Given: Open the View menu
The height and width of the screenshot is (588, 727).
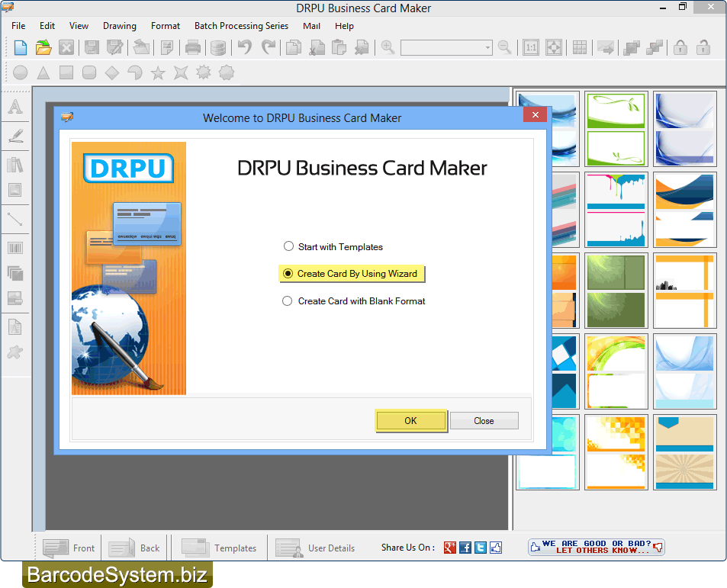Looking at the screenshot, I should (79, 26).
